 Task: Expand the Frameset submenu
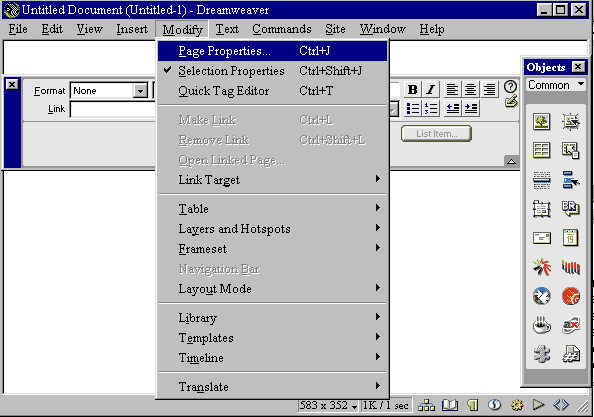coord(273,249)
